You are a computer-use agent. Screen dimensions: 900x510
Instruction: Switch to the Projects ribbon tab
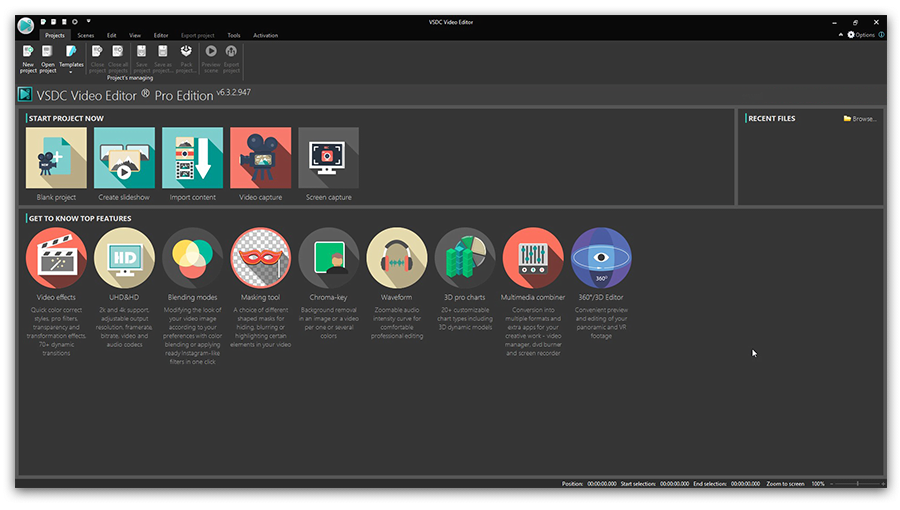tap(55, 35)
